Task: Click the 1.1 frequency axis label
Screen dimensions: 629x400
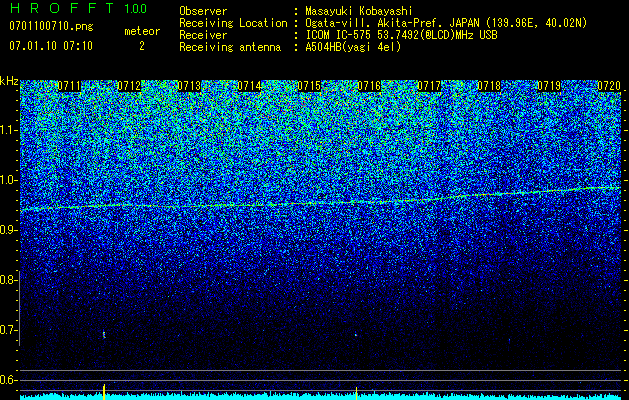Action: pyautogui.click(x=8, y=130)
